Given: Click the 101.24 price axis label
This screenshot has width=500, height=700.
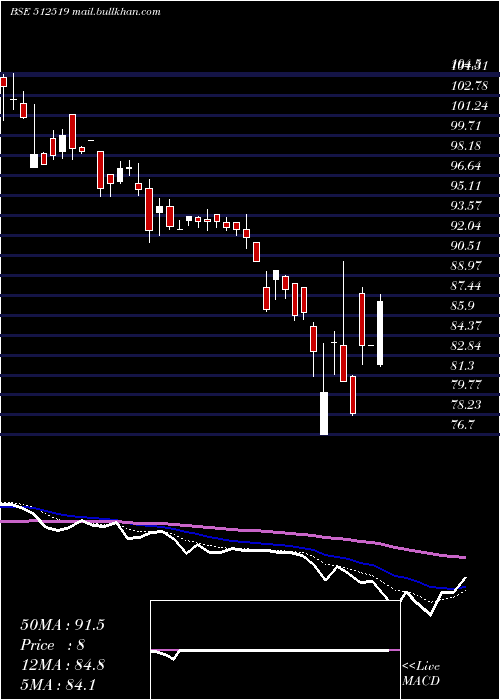Looking at the screenshot, I should pos(470,106).
